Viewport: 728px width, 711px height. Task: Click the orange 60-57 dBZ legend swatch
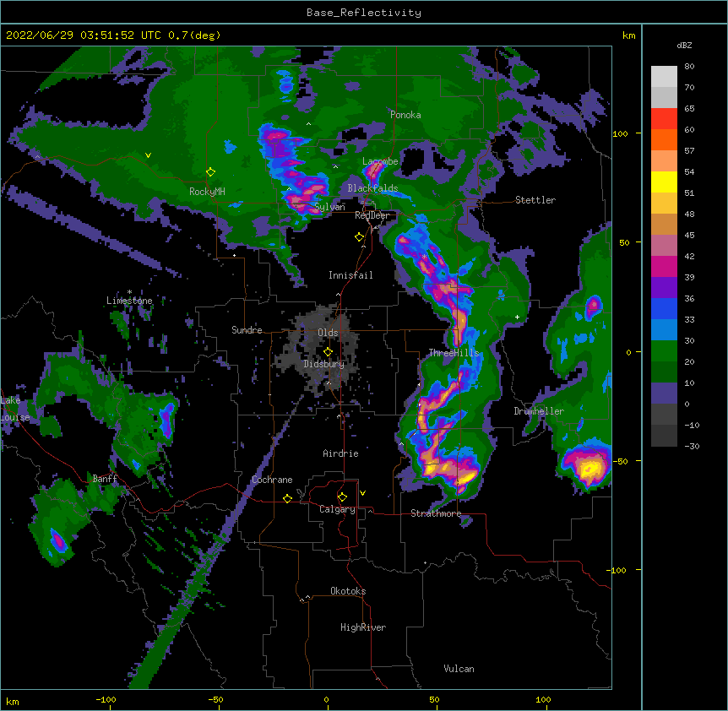[664, 139]
